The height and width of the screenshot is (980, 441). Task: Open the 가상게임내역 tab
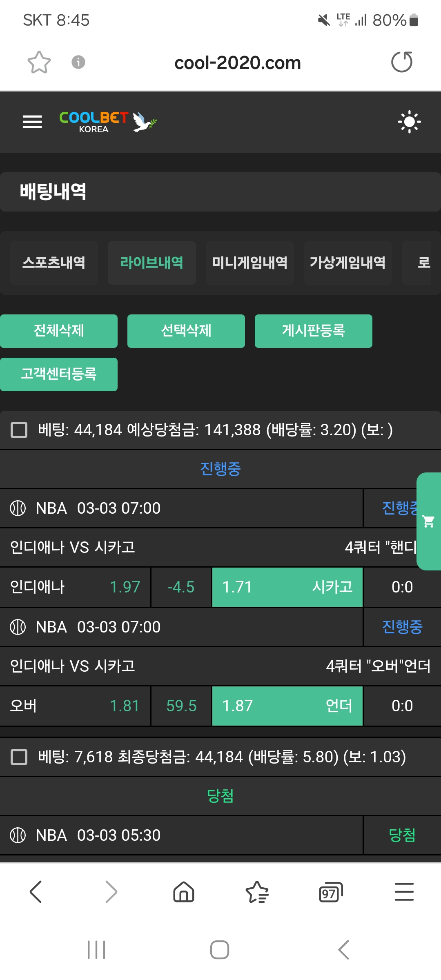pos(347,263)
